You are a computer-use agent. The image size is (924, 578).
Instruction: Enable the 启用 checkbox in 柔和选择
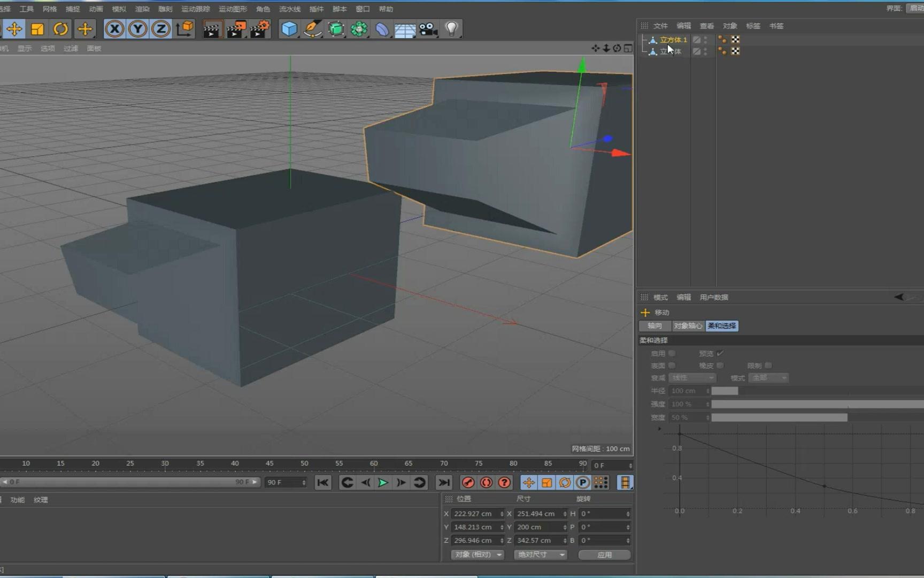(x=672, y=353)
